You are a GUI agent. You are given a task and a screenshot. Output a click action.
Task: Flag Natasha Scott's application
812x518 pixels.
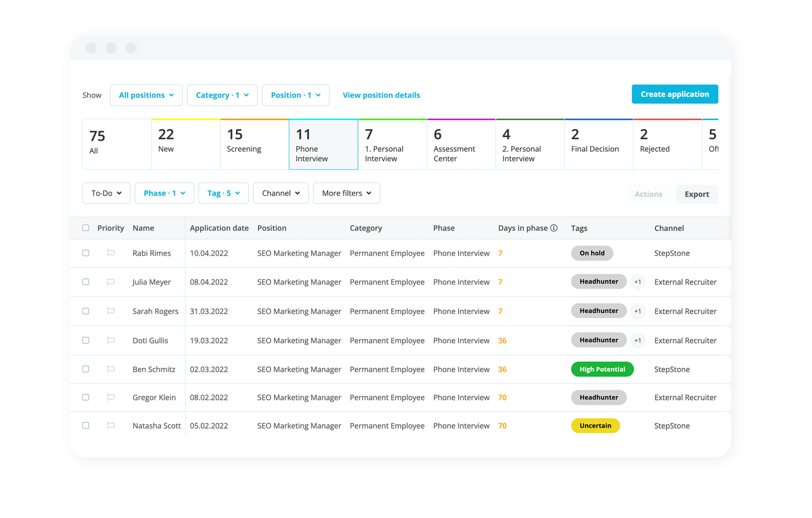tap(111, 425)
